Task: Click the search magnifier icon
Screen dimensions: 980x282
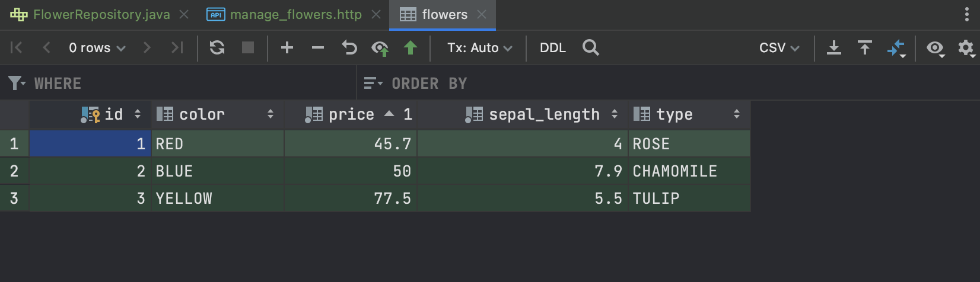Action: pyautogui.click(x=591, y=48)
